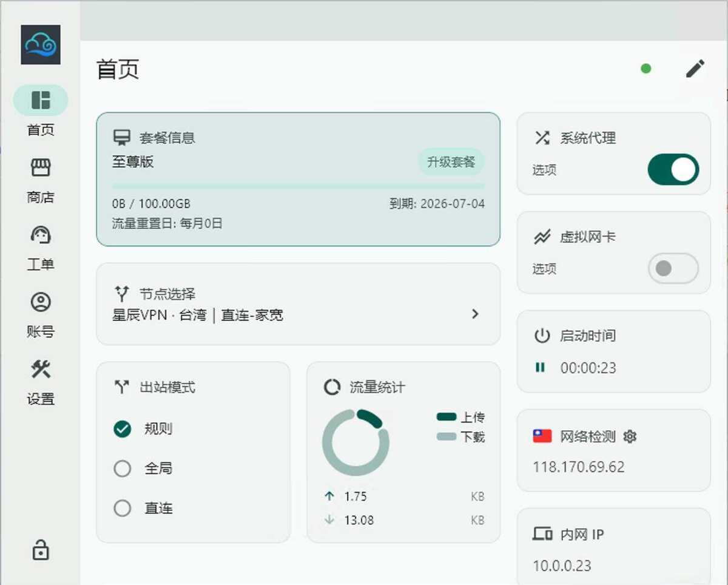Image resolution: width=728 pixels, height=585 pixels.
Task: Open the 账号 account icon
Action: coord(41,302)
